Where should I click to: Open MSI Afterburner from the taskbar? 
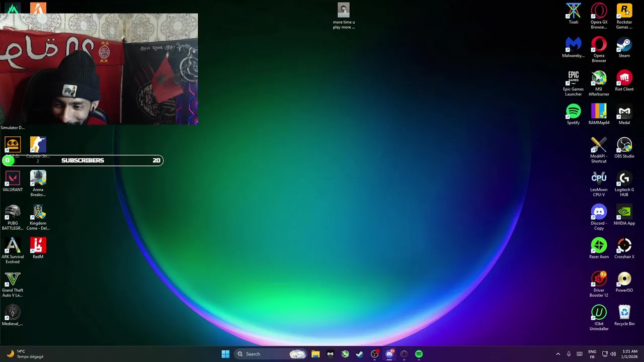pyautogui.click(x=345, y=354)
